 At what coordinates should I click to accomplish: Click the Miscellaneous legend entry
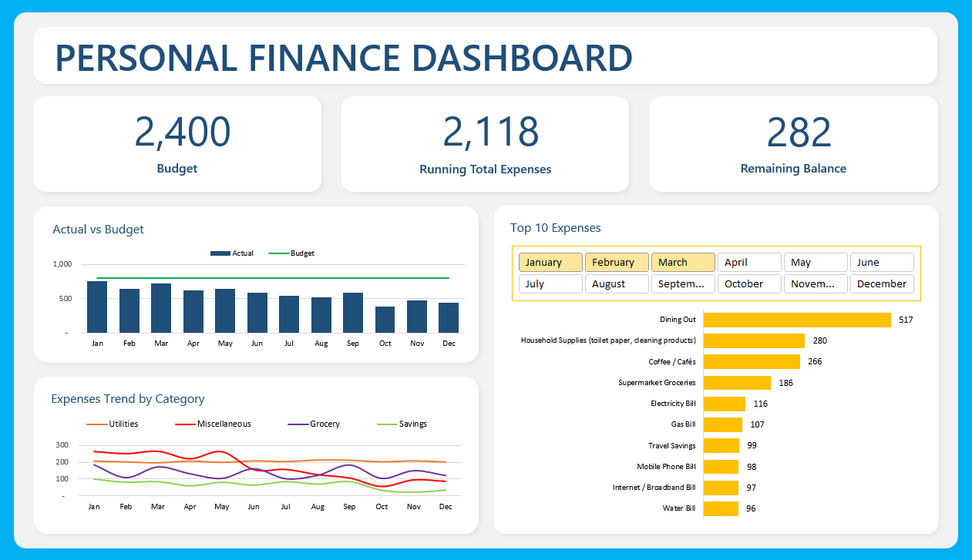(x=214, y=424)
